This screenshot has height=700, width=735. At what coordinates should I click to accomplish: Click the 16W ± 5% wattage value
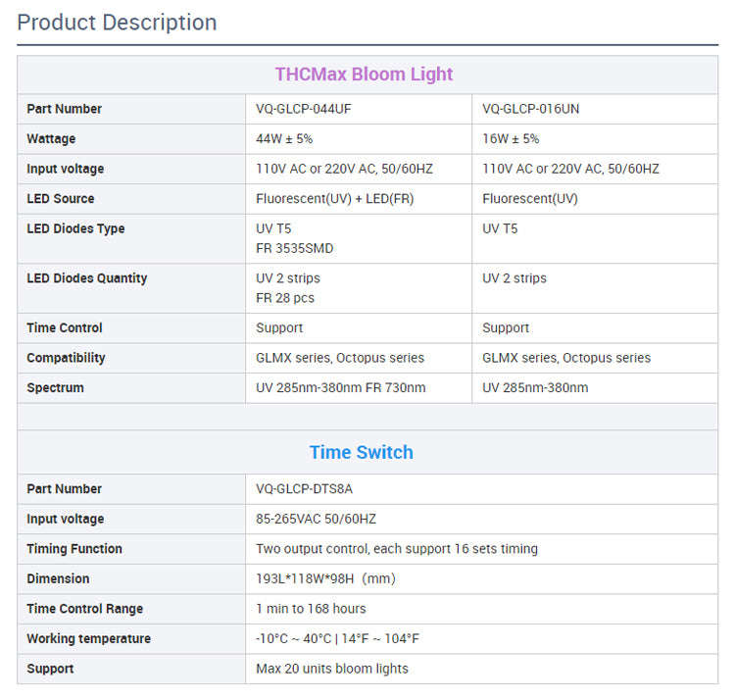click(x=511, y=139)
